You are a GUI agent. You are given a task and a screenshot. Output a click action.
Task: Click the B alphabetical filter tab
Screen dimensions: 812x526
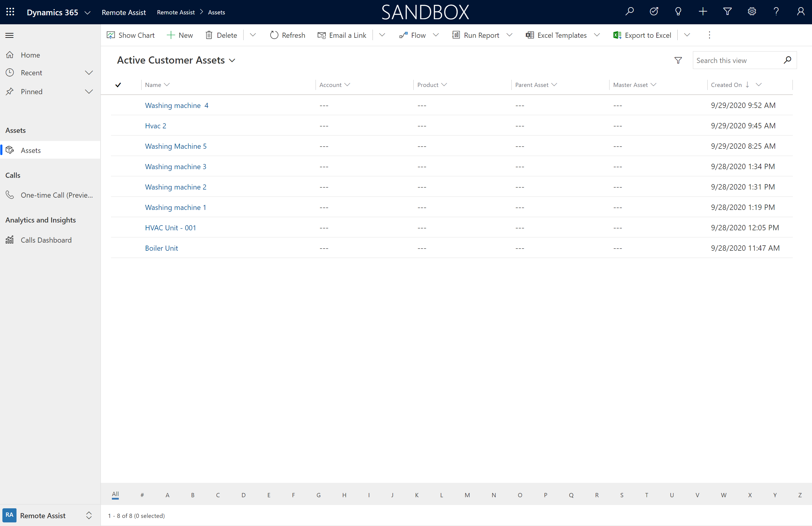pos(192,494)
